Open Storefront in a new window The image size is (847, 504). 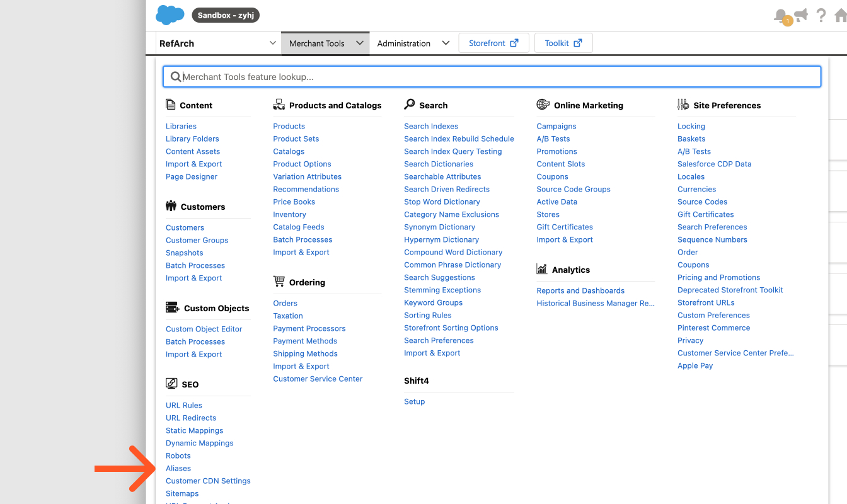[493, 43]
